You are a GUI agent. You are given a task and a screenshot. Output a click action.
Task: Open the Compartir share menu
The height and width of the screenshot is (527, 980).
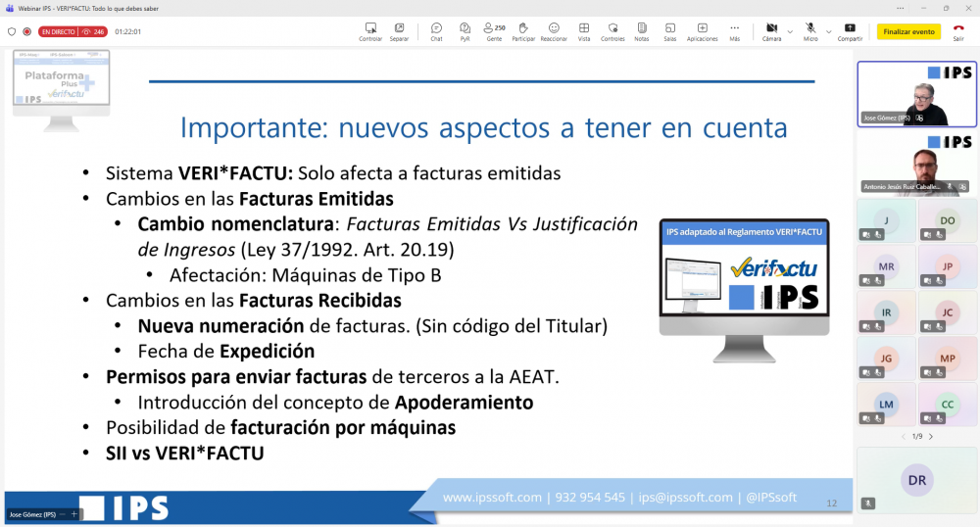pyautogui.click(x=850, y=30)
